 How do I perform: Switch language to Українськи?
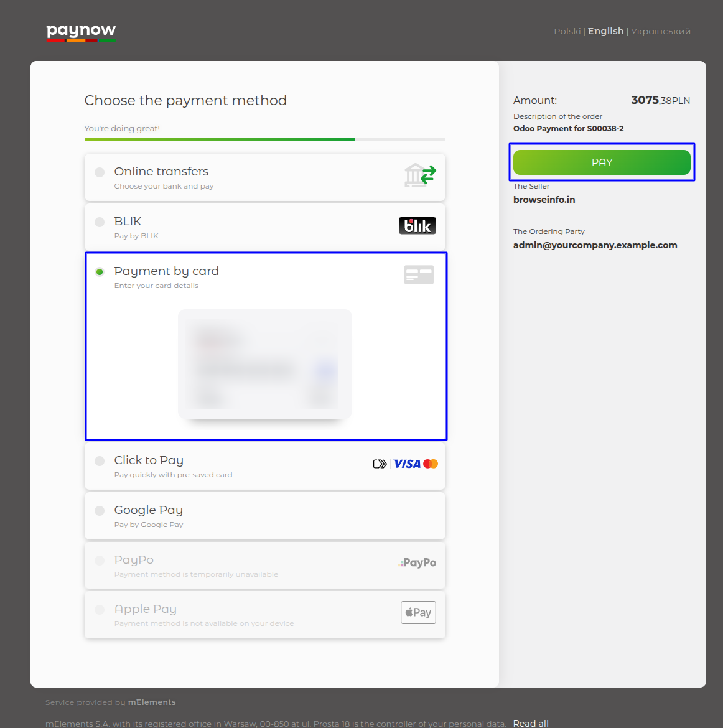661,31
